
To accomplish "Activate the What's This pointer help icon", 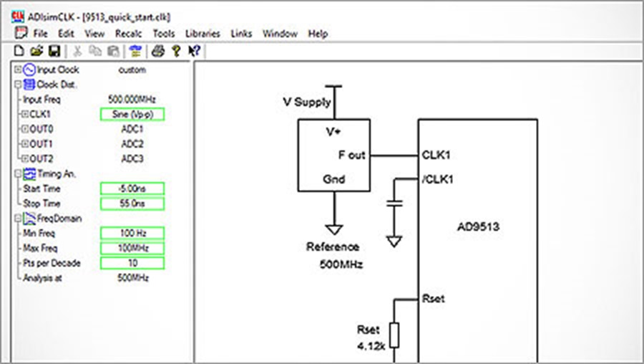I will point(194,51).
